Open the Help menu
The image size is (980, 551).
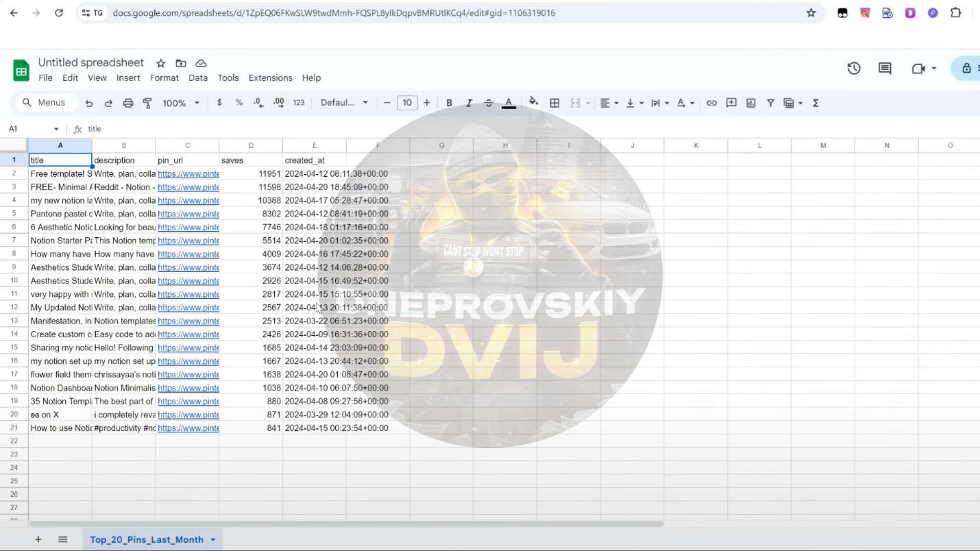point(311,78)
